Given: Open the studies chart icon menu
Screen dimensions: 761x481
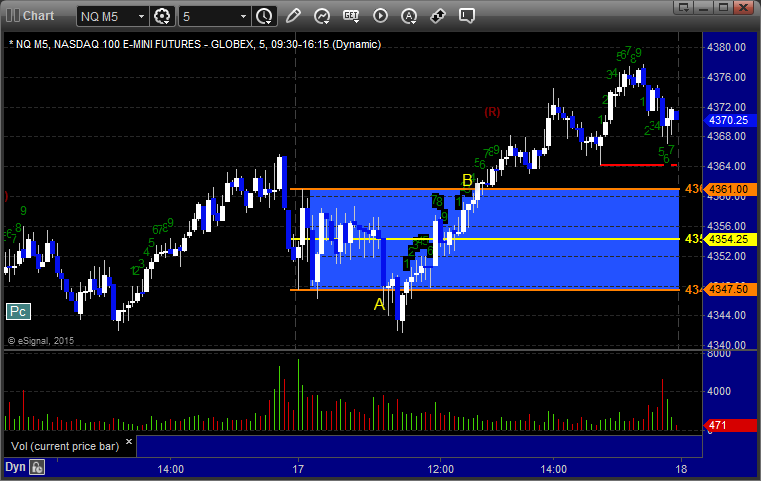Looking at the screenshot, I should click(322, 16).
